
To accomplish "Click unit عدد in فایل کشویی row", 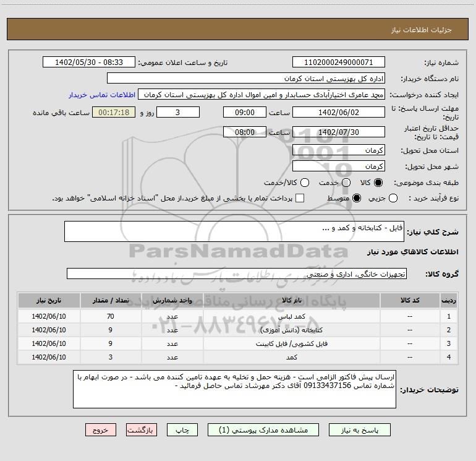I will coord(172,343).
